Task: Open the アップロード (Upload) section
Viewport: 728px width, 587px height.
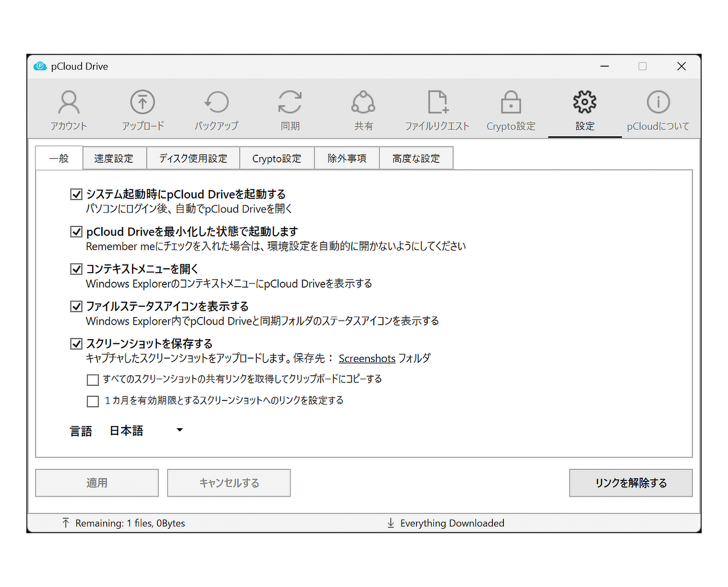Action: [x=143, y=110]
